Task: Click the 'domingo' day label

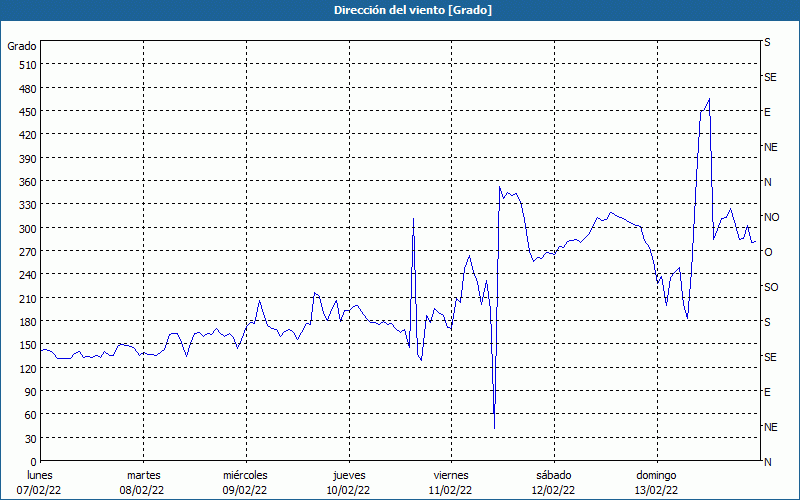Action: tap(656, 476)
